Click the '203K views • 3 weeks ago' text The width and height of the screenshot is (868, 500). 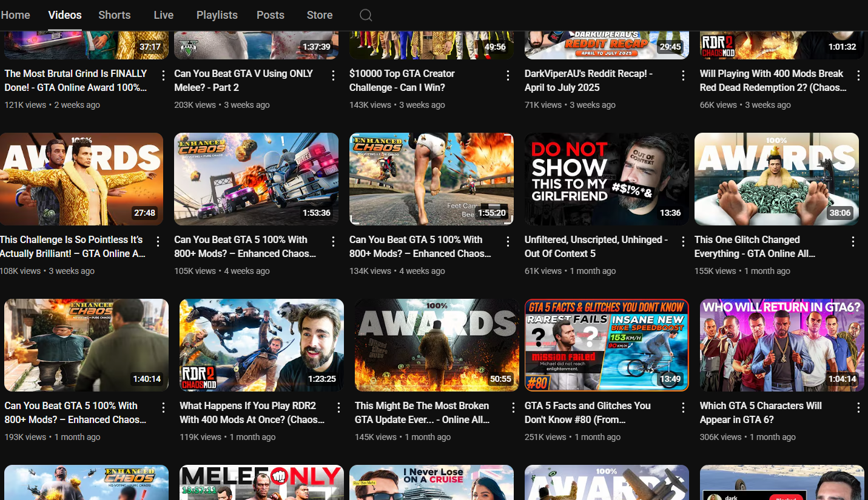pos(222,105)
